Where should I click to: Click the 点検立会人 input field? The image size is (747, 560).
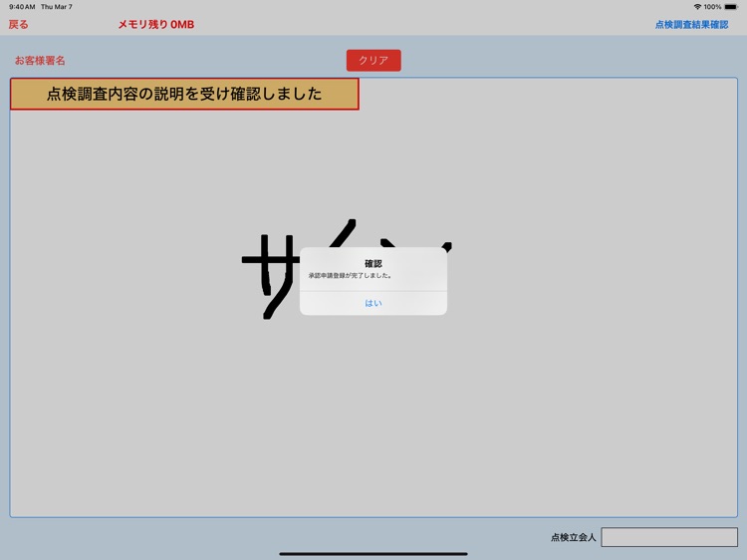coord(669,537)
